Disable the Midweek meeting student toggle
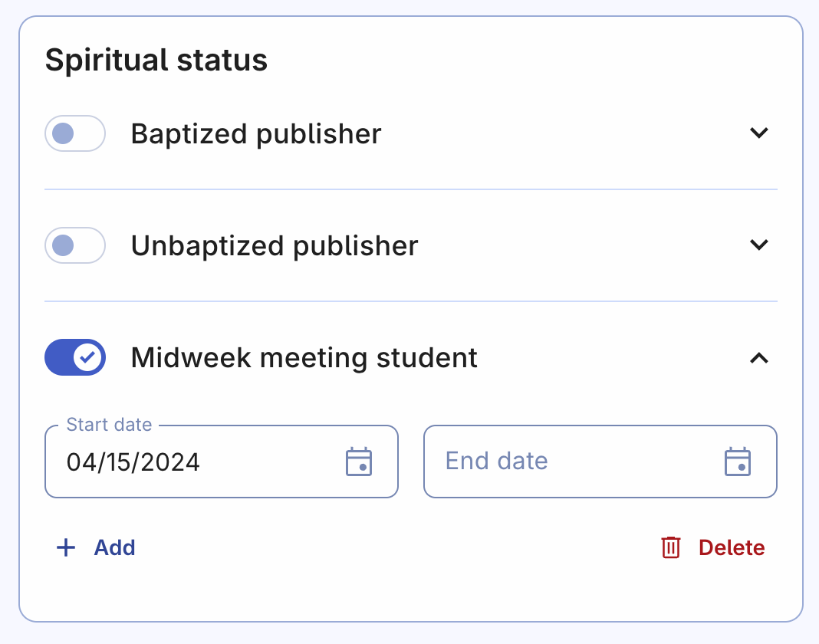Viewport: 819px width, 644px height. 74,357
